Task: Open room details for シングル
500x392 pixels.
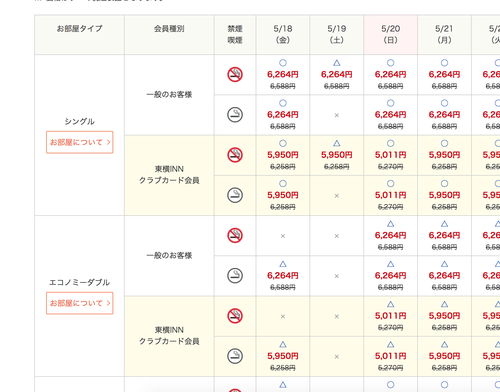Action: pos(80,142)
